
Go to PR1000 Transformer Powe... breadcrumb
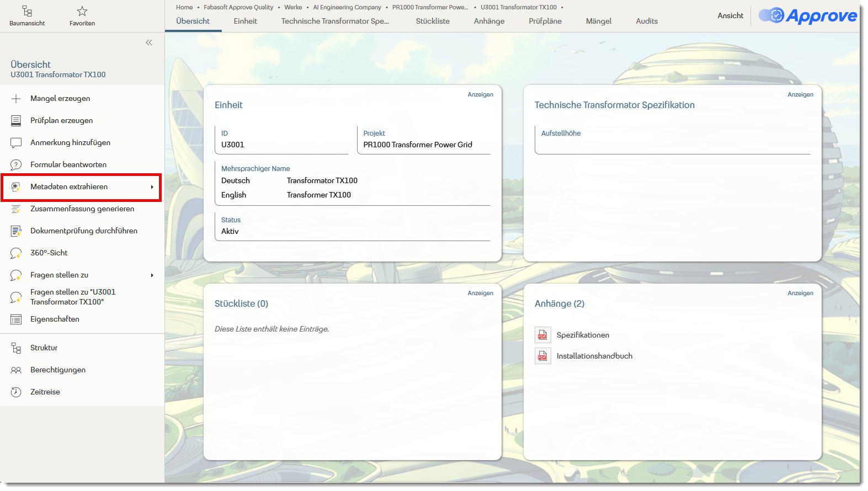click(430, 7)
